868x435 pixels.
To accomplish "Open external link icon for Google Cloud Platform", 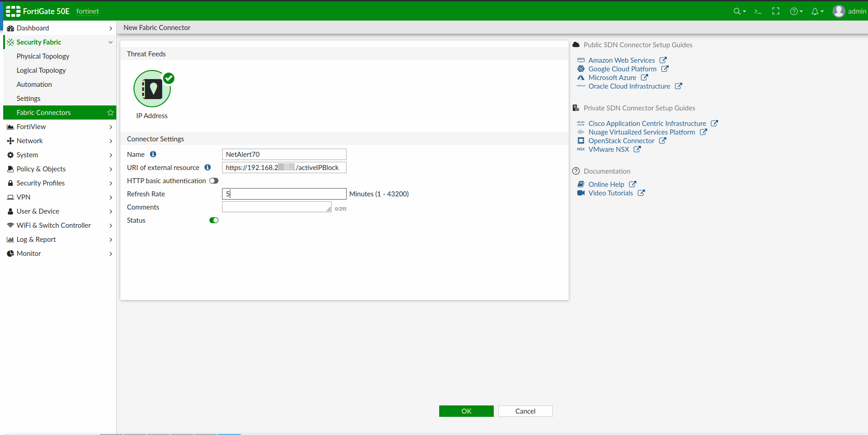I will [665, 69].
